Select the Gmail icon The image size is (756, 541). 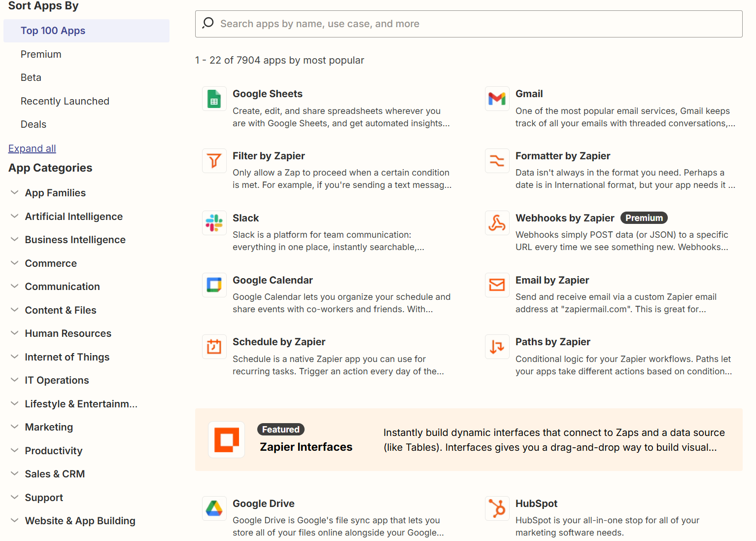pos(497,99)
